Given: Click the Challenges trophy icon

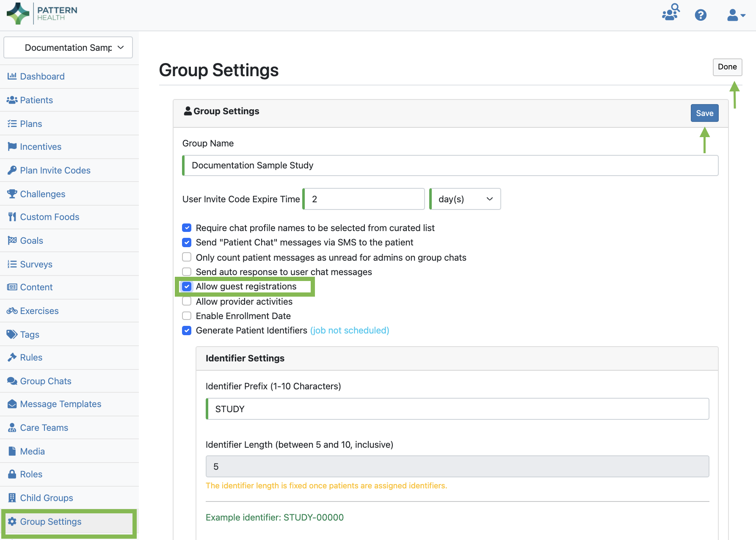Looking at the screenshot, I should [x=12, y=194].
